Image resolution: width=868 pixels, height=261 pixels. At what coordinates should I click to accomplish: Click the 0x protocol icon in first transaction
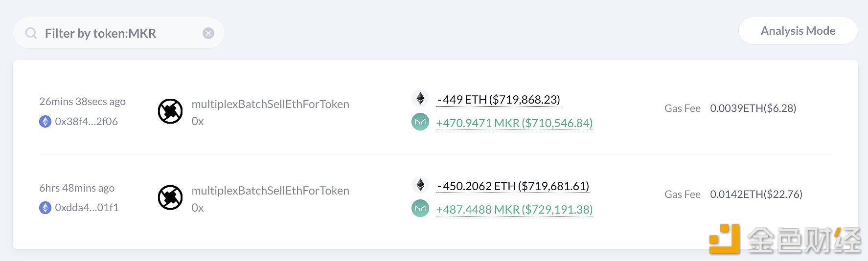[x=170, y=111]
